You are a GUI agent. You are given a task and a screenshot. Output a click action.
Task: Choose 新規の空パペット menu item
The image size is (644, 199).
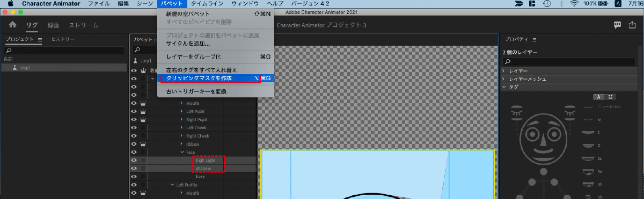coord(216,13)
